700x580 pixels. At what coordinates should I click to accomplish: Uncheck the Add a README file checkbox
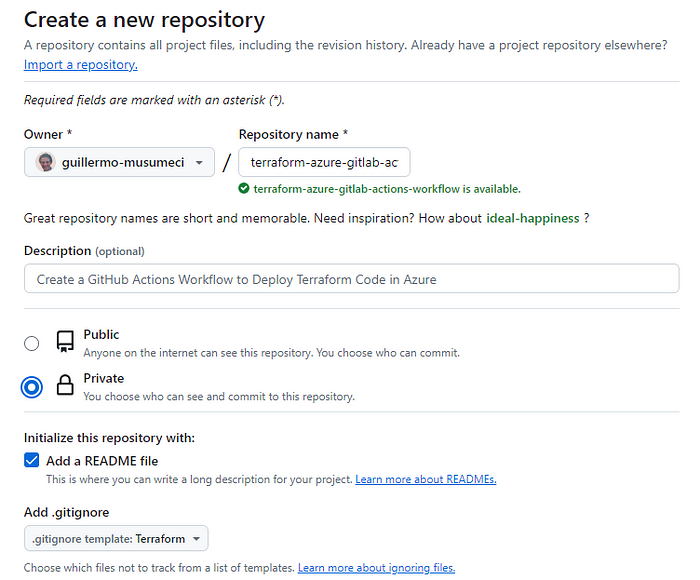pyautogui.click(x=32, y=460)
